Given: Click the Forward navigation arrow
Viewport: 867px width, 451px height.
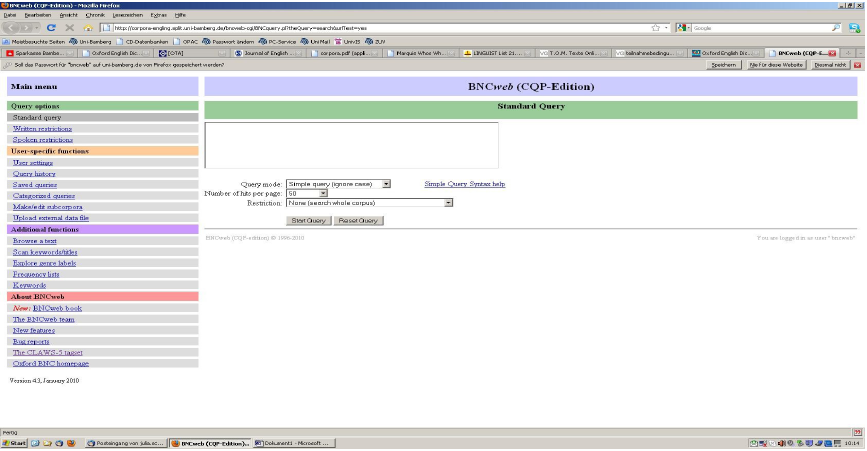Looking at the screenshot, I should (26, 28).
